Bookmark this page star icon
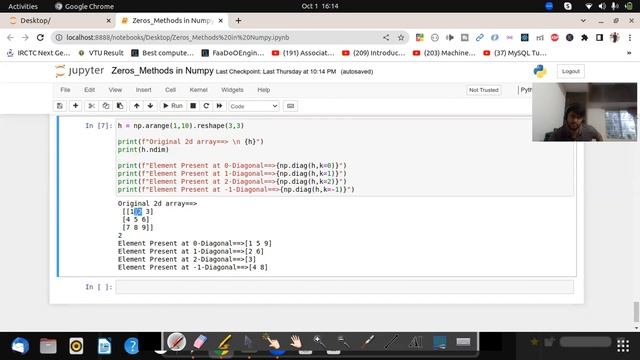Viewport: 640px width, 360px height. pos(401,38)
